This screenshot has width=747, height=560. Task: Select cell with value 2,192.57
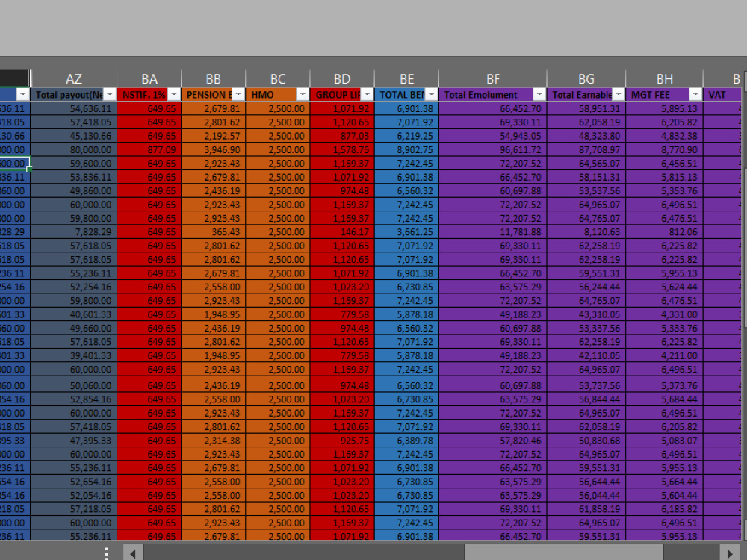pyautogui.click(x=214, y=136)
